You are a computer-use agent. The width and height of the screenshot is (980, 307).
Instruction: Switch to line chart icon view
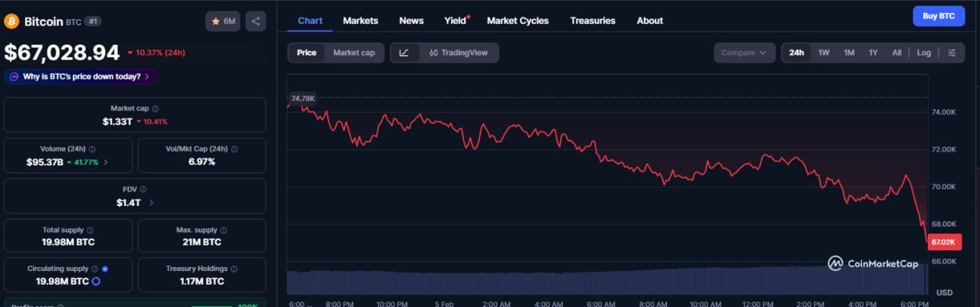coord(404,53)
